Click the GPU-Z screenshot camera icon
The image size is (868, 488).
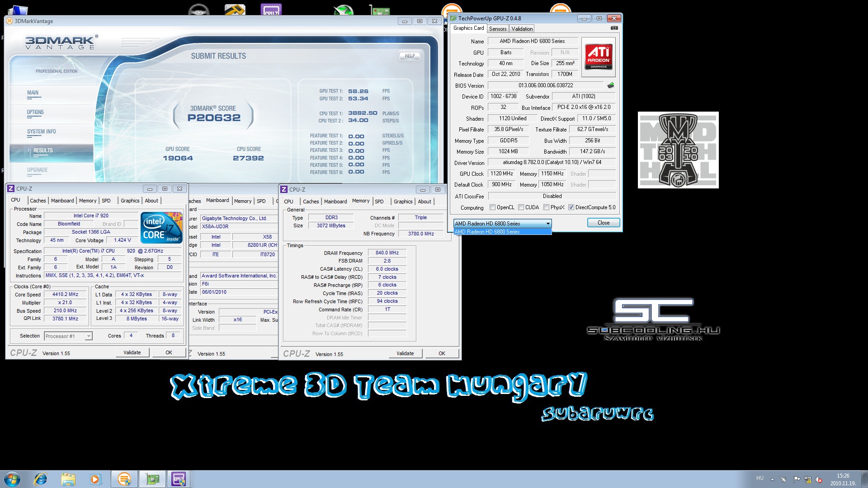click(x=614, y=28)
